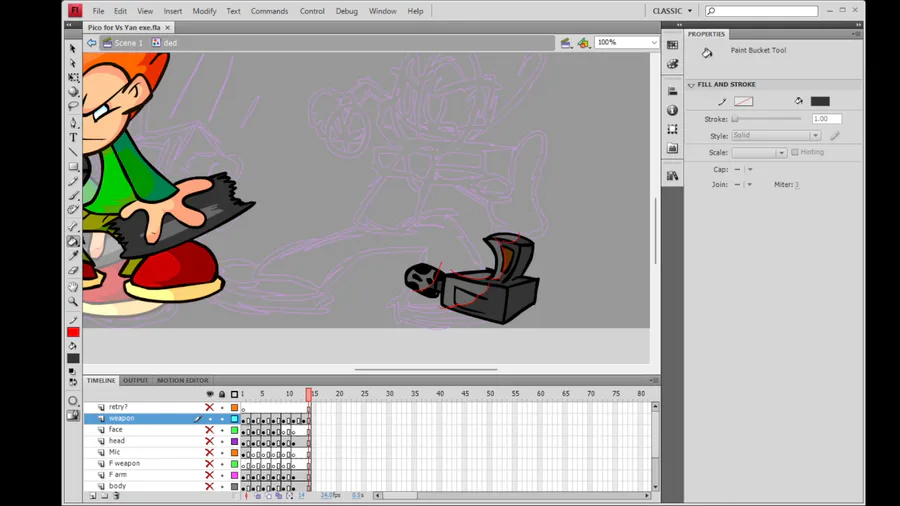
Task: Add a new layer in the timeline
Action: (93, 496)
